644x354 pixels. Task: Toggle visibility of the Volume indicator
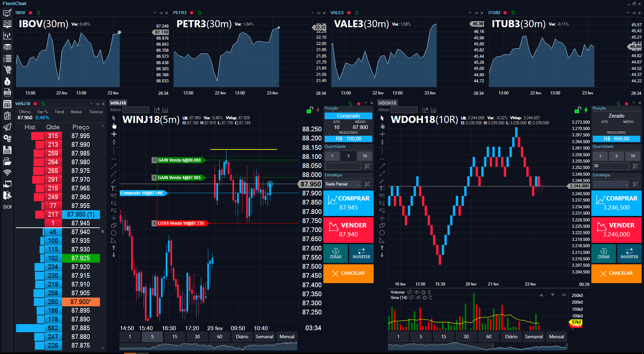pos(417,292)
